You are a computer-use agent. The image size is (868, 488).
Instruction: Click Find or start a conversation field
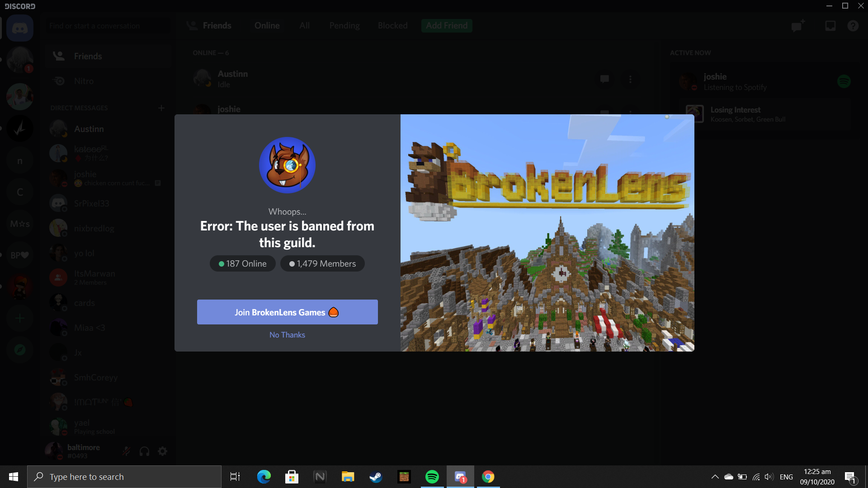click(x=108, y=26)
